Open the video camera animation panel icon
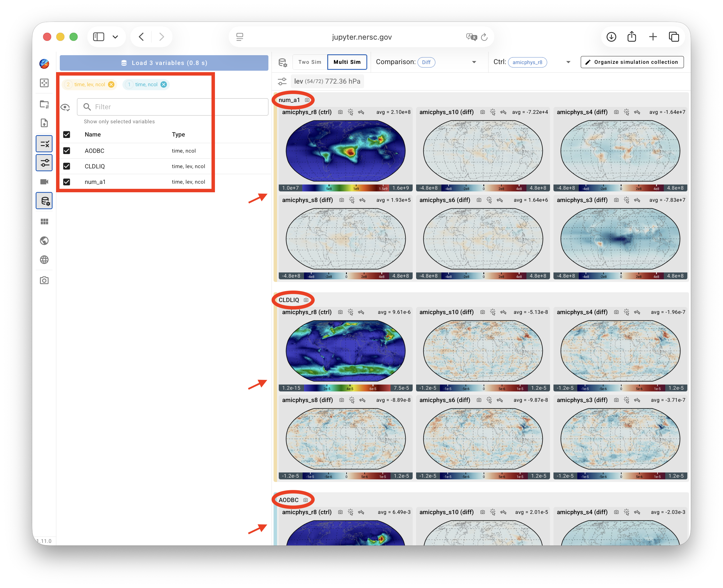The width and height of the screenshot is (723, 588). (44, 182)
